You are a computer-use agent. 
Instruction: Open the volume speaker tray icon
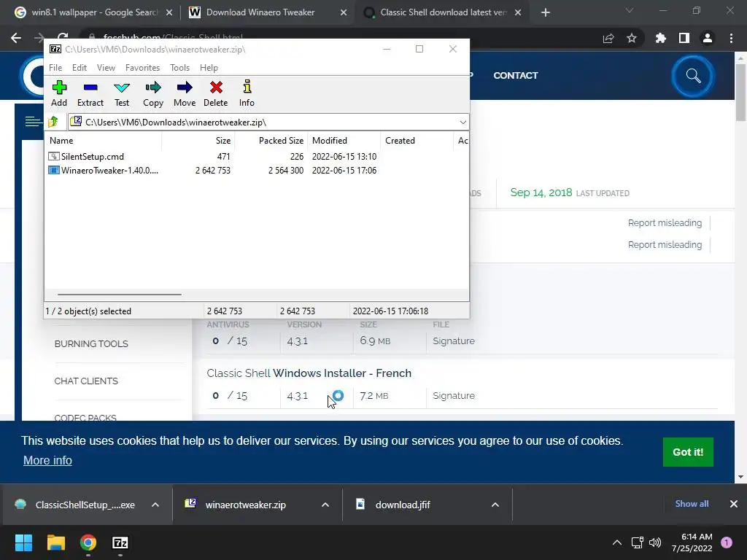click(x=655, y=542)
